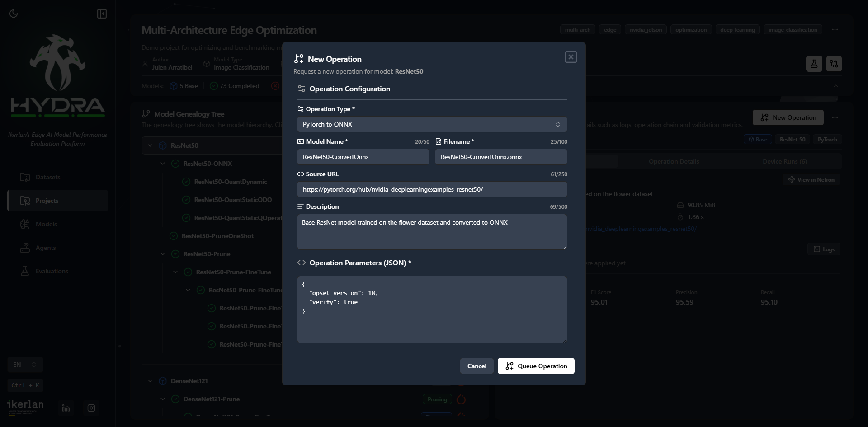Screen dimensions: 868x427
Task: Click into the Description text area
Action: [x=432, y=232]
